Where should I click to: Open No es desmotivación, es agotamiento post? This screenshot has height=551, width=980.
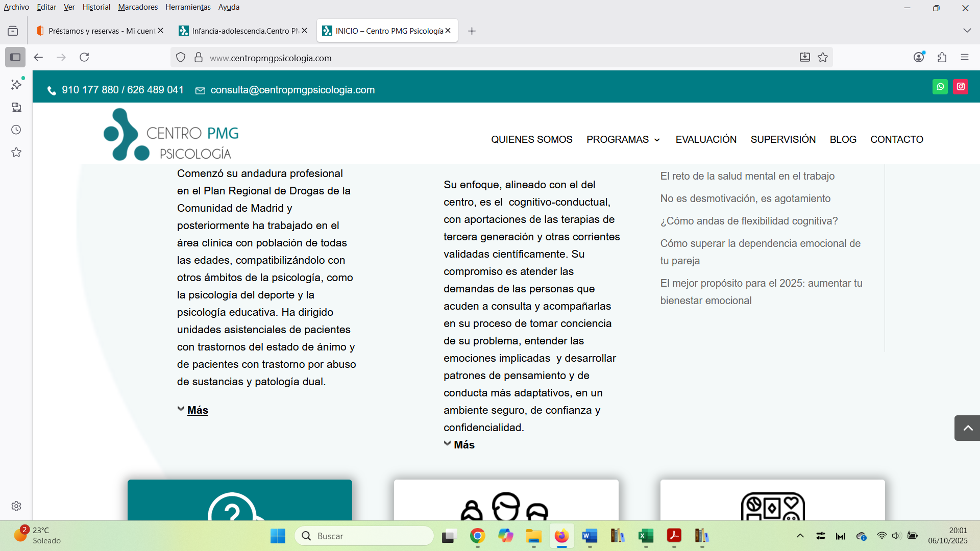click(x=745, y=198)
